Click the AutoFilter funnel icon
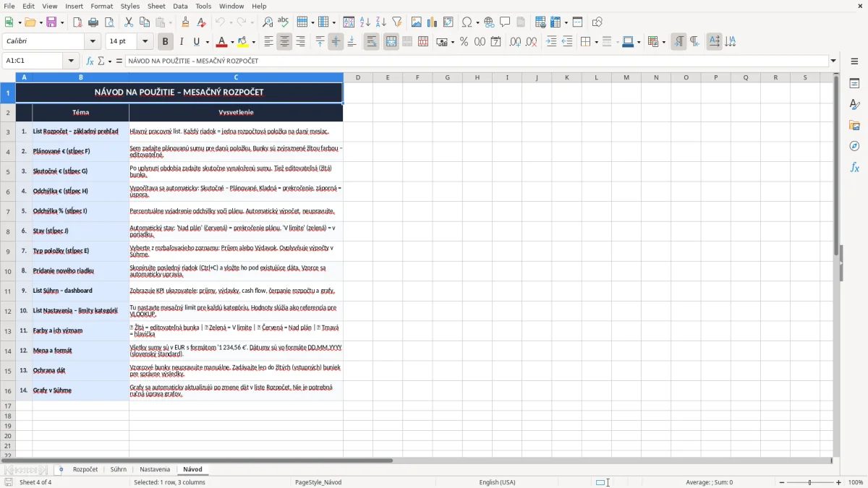Image resolution: width=868 pixels, height=488 pixels. pyautogui.click(x=396, y=22)
